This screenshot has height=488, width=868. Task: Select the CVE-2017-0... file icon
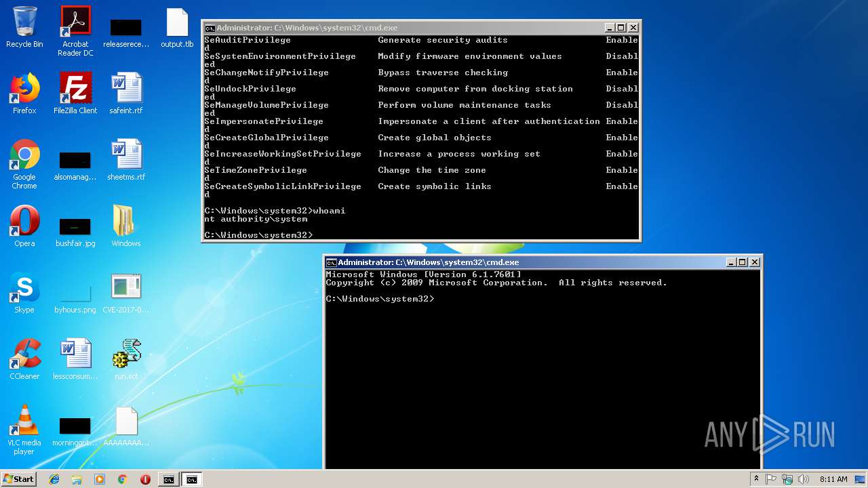pos(126,293)
